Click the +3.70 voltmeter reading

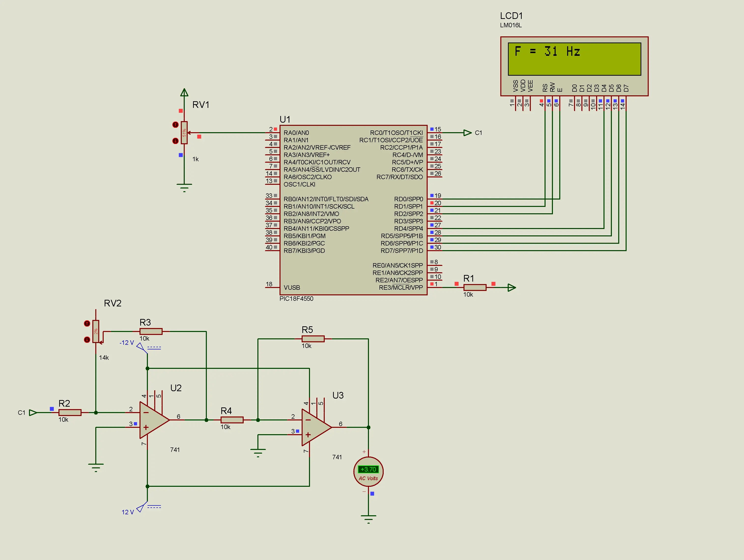[x=368, y=469]
